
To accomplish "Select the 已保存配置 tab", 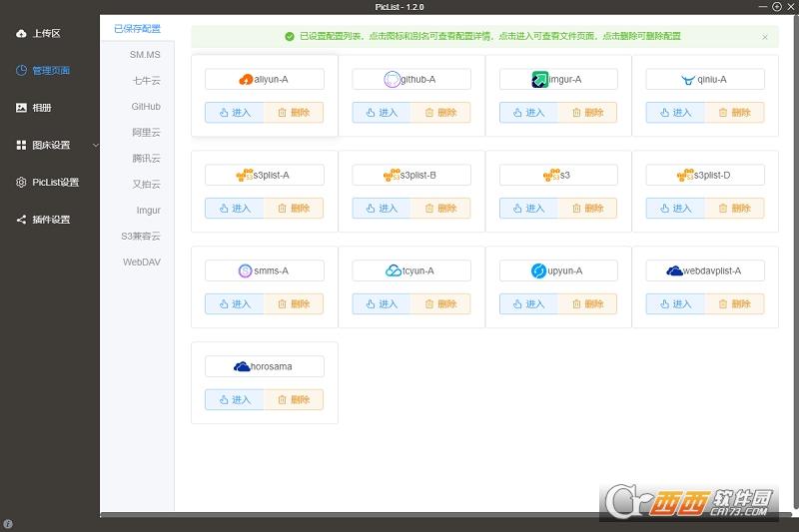I will click(137, 29).
